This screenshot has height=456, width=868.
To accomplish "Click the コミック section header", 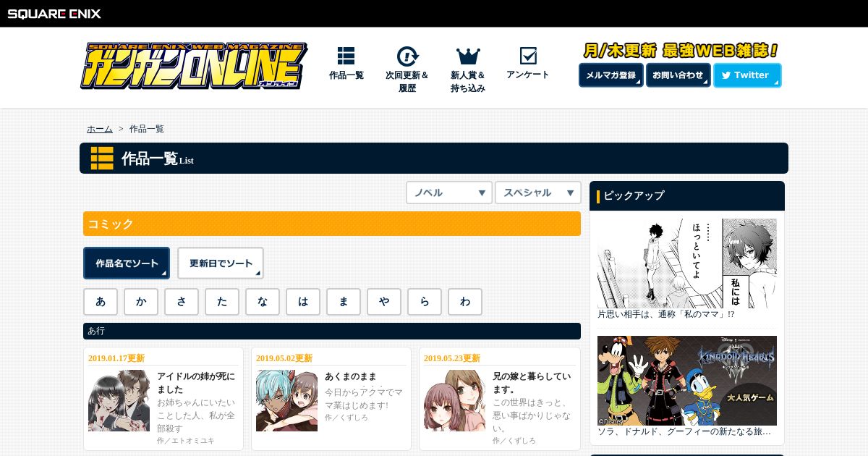I will click(x=332, y=224).
